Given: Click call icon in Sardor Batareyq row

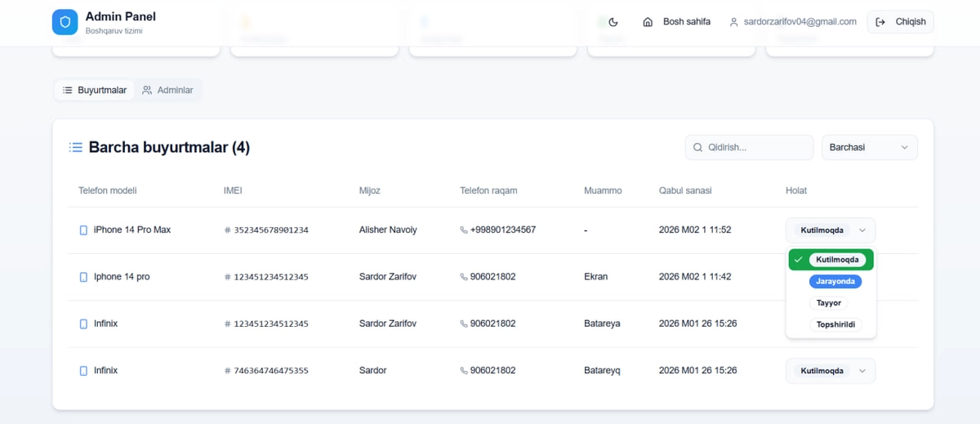Looking at the screenshot, I should [x=464, y=371].
